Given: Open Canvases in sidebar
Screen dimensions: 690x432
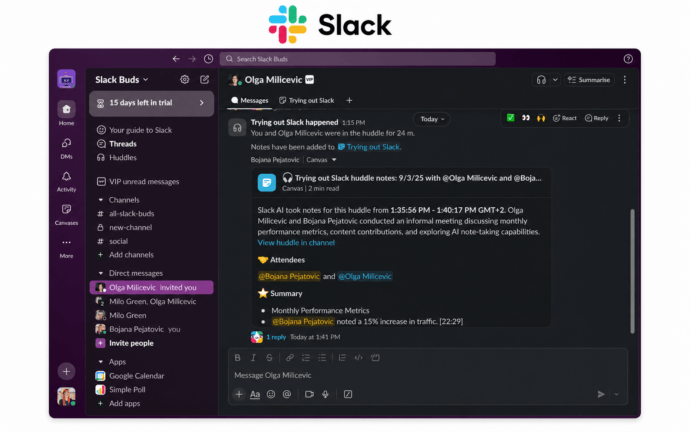Looking at the screenshot, I should coord(66,214).
